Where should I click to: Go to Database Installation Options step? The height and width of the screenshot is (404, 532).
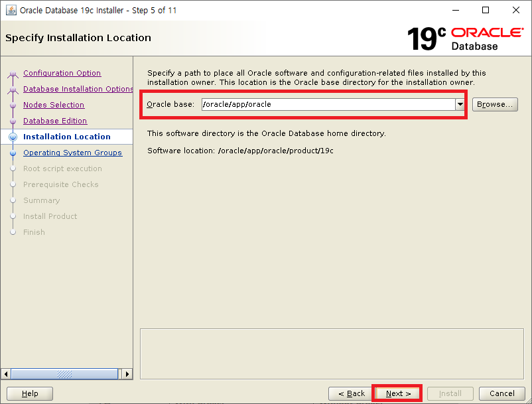(78, 89)
